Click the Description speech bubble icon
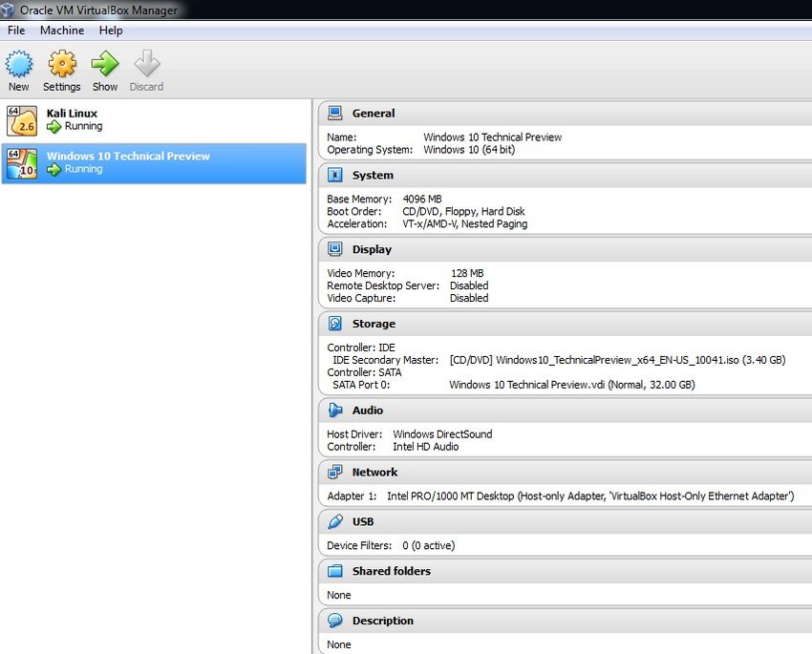 click(335, 620)
